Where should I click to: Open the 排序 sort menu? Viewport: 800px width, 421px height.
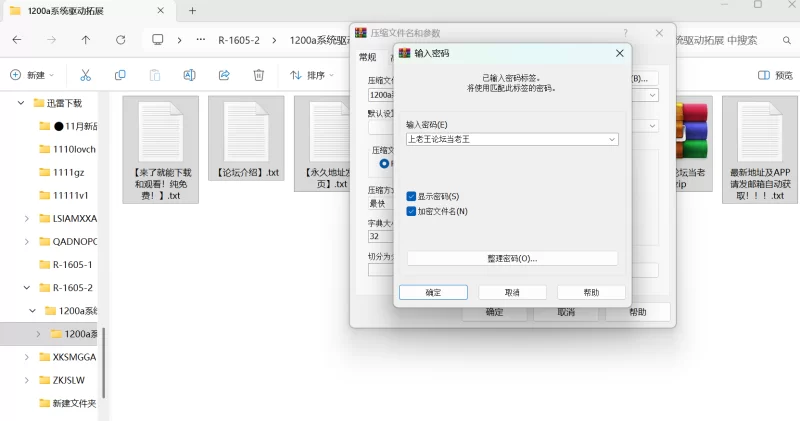click(x=312, y=75)
